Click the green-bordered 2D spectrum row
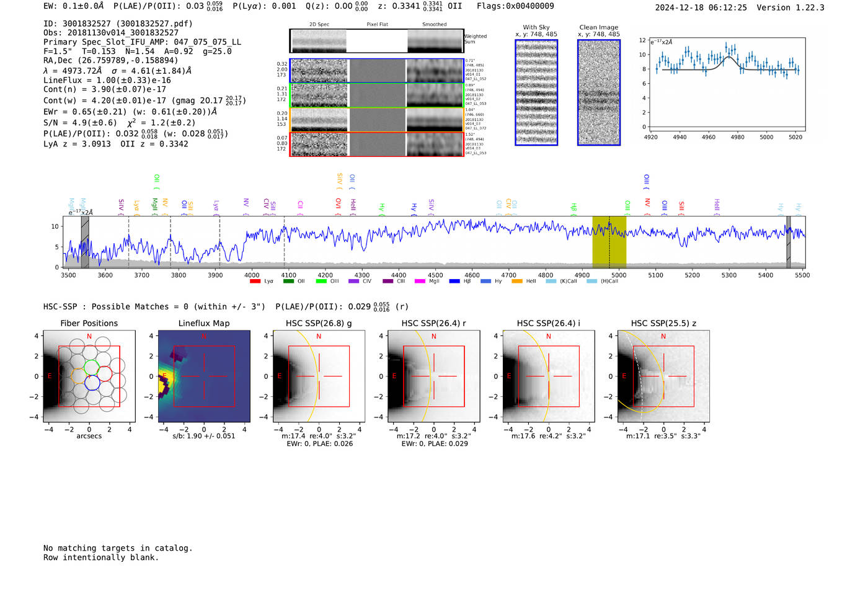The height and width of the screenshot is (591, 868). pos(376,95)
